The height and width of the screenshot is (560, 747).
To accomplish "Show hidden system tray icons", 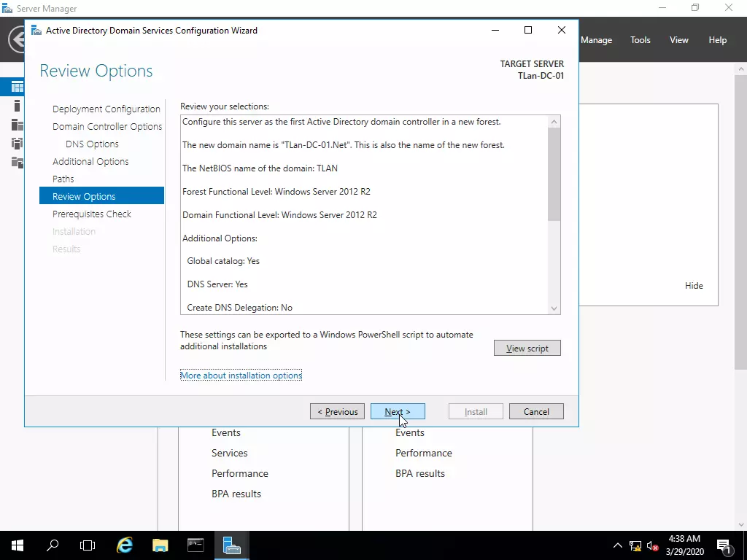I will pos(617,545).
